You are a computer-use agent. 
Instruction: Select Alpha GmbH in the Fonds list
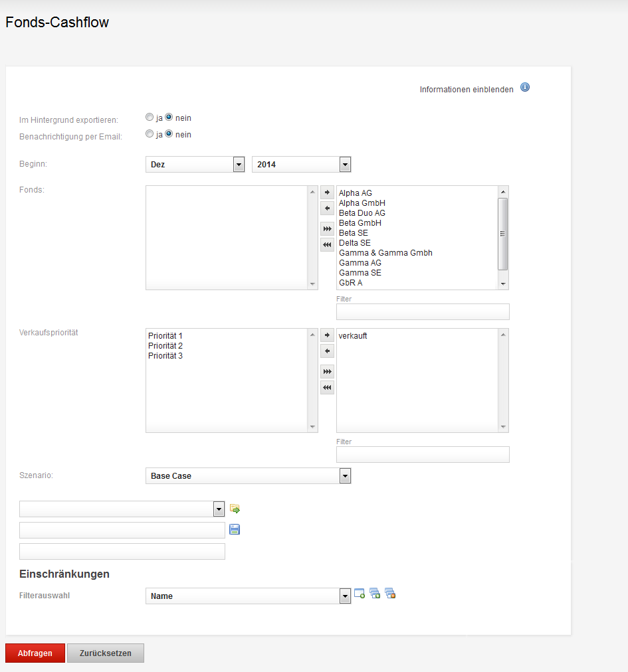click(x=362, y=203)
